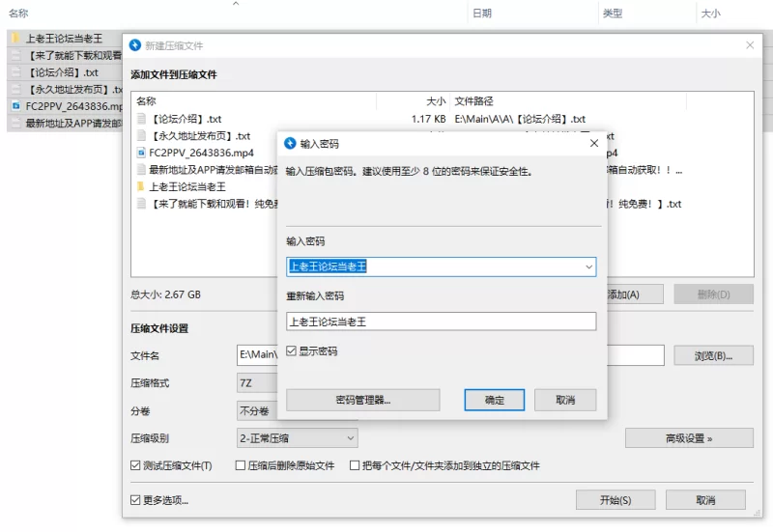
Task: Click the 【论坛介绍】.txt file icon in archive list
Action: (141, 119)
